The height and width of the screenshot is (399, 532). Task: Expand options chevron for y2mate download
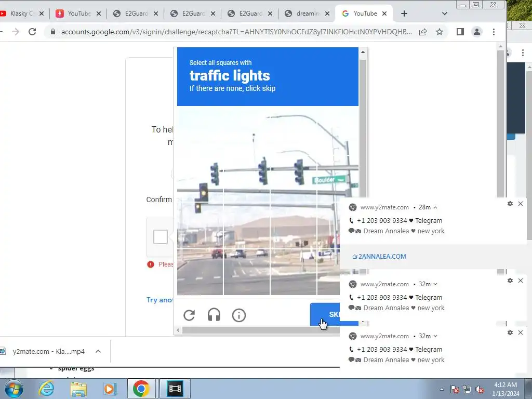tap(98, 352)
